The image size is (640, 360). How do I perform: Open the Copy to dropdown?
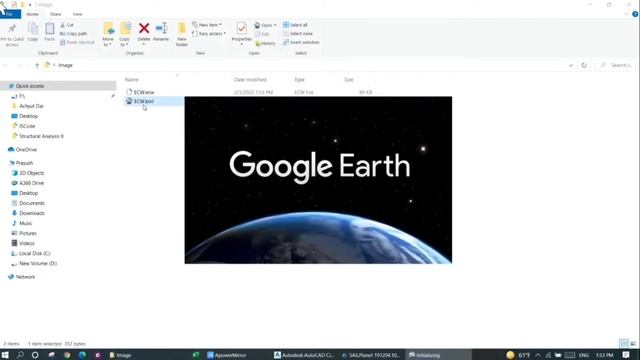[125, 35]
